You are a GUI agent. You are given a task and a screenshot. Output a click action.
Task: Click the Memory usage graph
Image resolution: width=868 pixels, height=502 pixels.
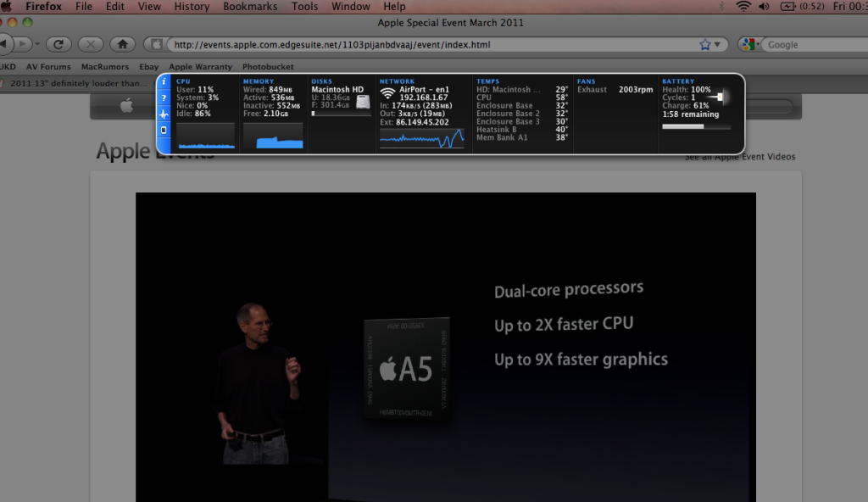click(273, 137)
